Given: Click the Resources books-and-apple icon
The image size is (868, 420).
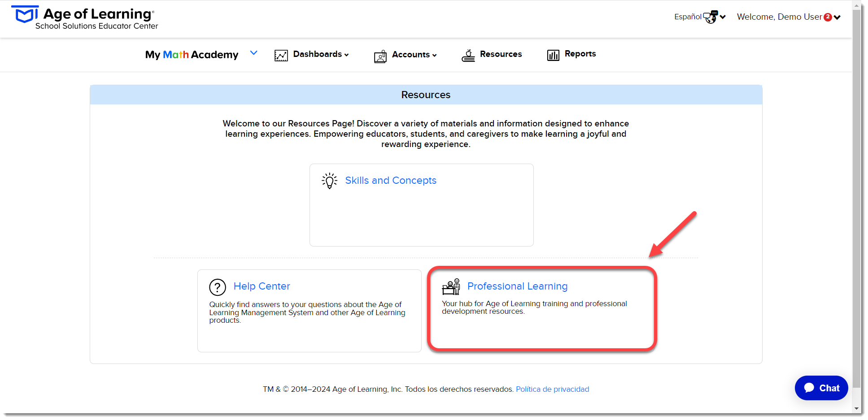Looking at the screenshot, I should coord(468,56).
